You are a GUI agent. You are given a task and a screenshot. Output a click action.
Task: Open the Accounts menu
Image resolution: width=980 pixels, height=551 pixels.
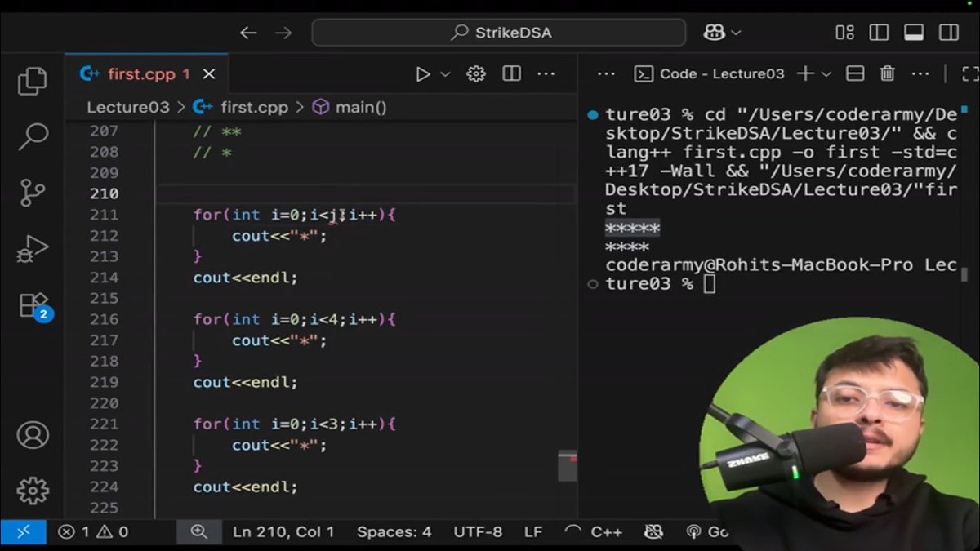(33, 434)
